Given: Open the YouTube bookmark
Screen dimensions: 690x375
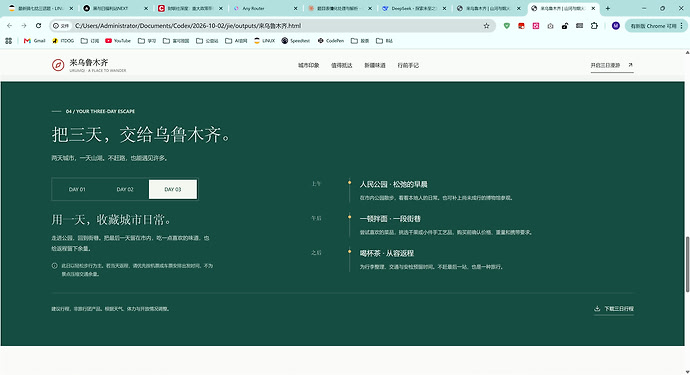Looking at the screenshot, I should point(118,40).
